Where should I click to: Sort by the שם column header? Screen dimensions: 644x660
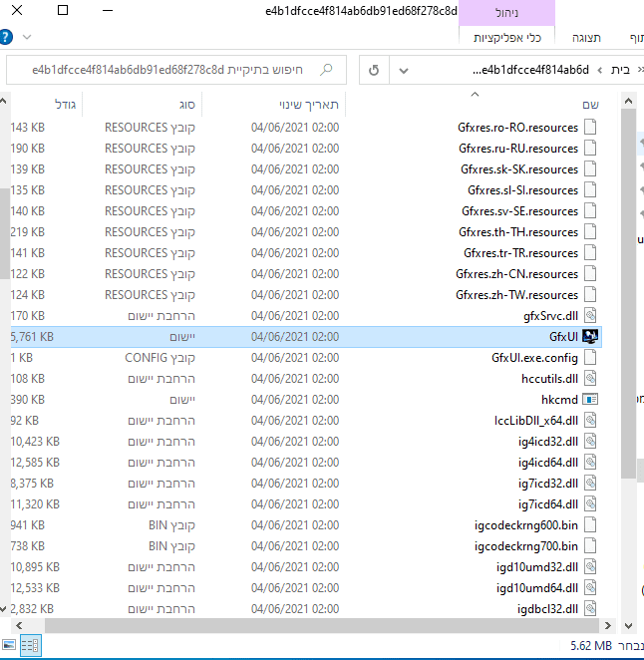click(590, 105)
